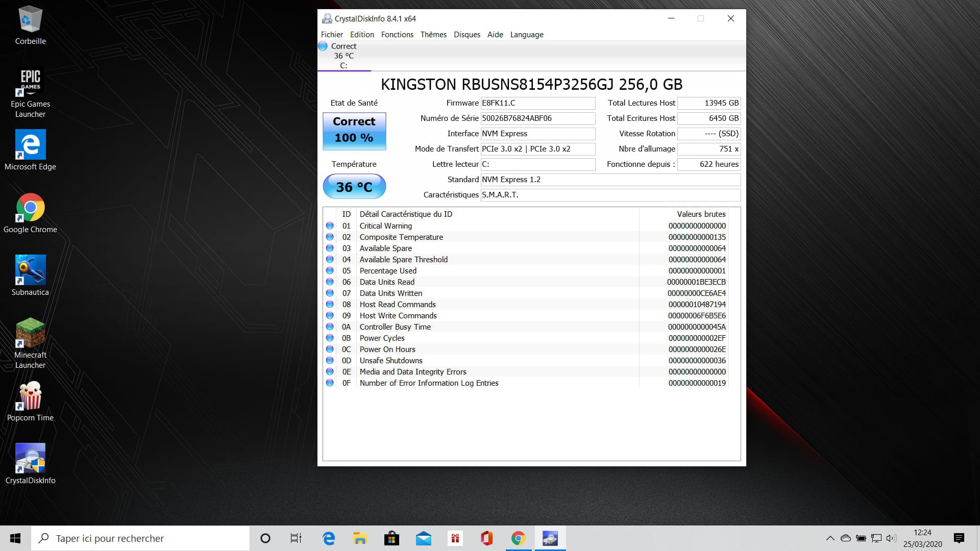Image resolution: width=980 pixels, height=551 pixels.
Task: Select the Composite Temperature attribute row
Action: click(526, 237)
